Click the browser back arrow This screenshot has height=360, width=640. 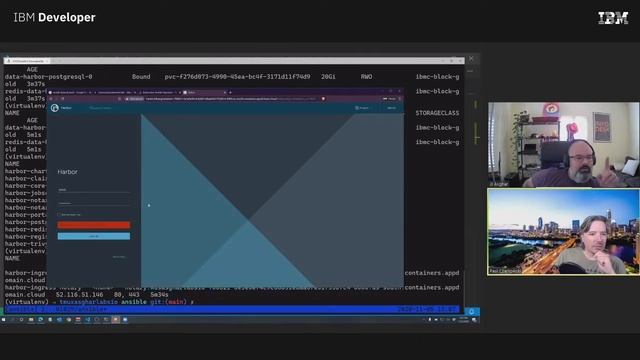(x=51, y=99)
